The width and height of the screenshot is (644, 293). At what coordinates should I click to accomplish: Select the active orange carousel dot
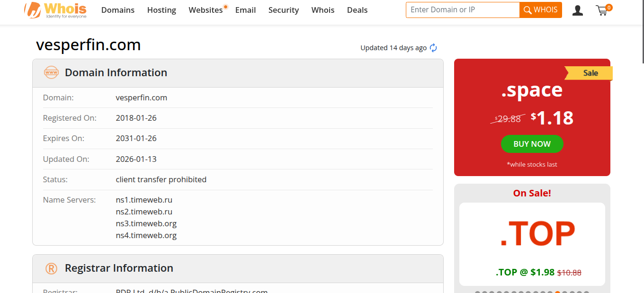558,293
